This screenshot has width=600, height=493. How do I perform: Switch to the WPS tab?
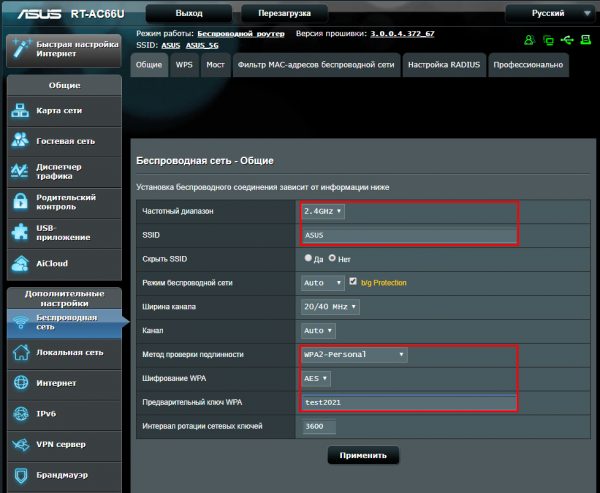click(x=184, y=65)
